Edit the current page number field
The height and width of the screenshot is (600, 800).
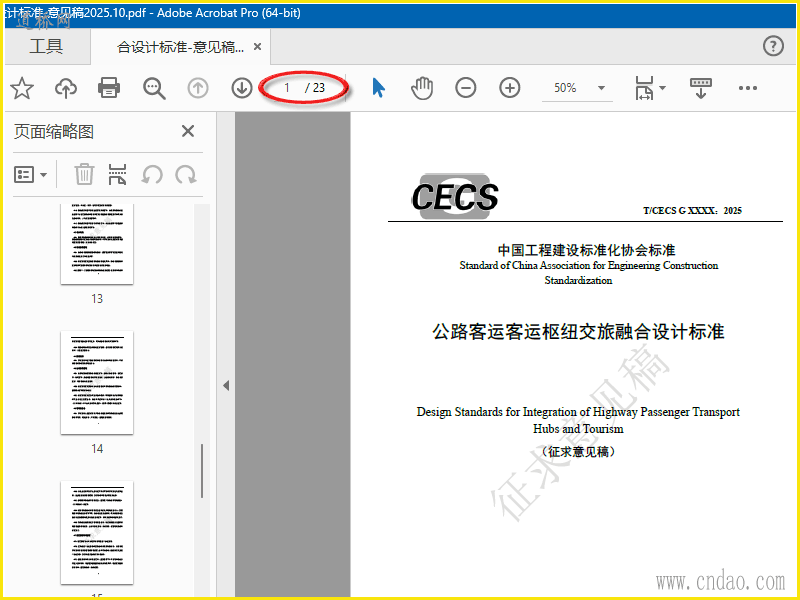pyautogui.click(x=287, y=88)
